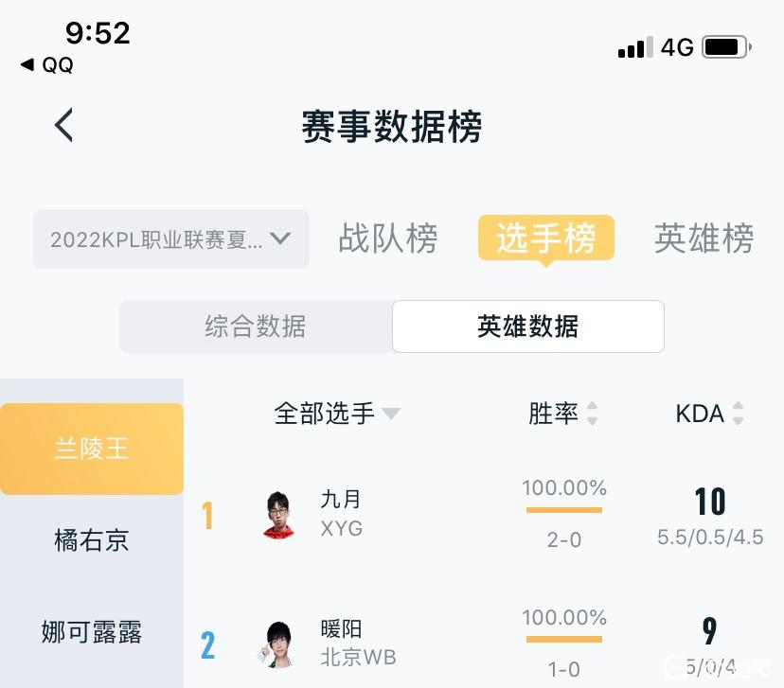Viewport: 784px width, 688px height.
Task: Pick 娜可露露 in hero sidebar
Action: point(92,631)
